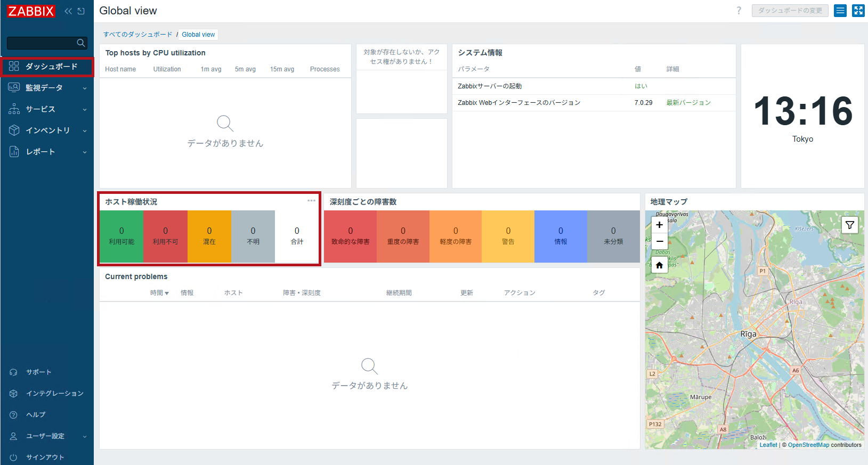Zoom out on the map
868x465 pixels.
[x=660, y=241]
